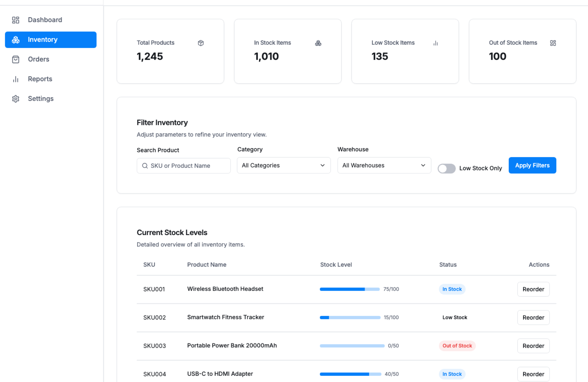Image resolution: width=588 pixels, height=382 pixels.
Task: Open the Reports section in sidebar
Action: pyautogui.click(x=40, y=79)
